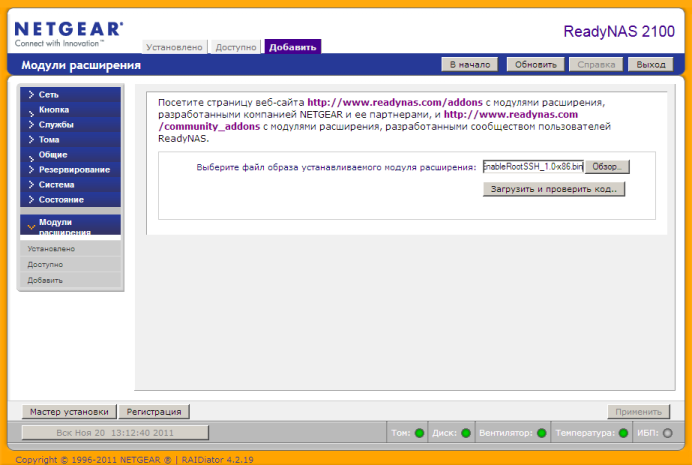
Task: Check the Вентилятор status indicator light
Action: [542, 433]
